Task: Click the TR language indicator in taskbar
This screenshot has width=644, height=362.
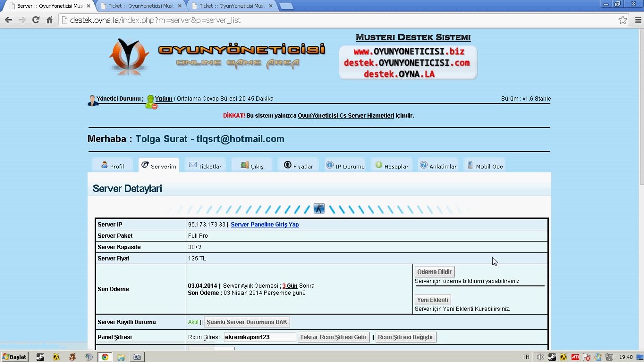Action: point(526,357)
